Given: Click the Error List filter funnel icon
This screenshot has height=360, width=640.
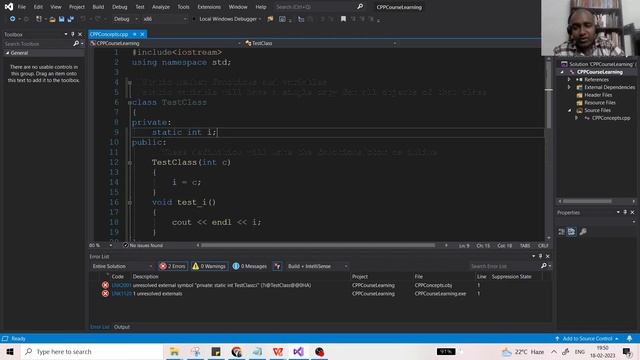Looking at the screenshot, I should (277, 266).
